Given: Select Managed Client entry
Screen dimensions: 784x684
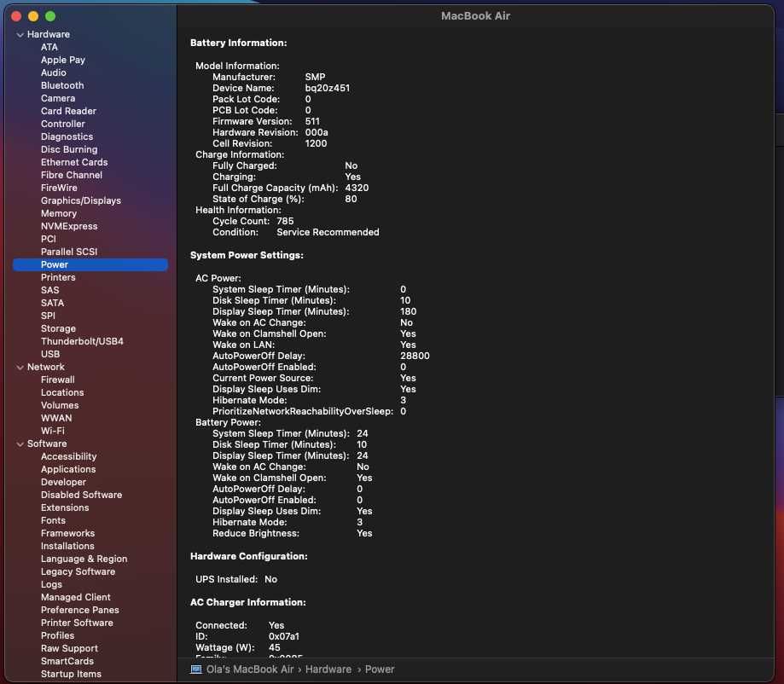Looking at the screenshot, I should 76,597.
